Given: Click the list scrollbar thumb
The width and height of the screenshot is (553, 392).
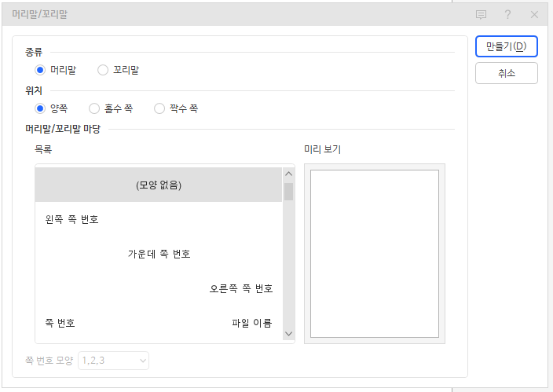Looking at the screenshot, I should pos(288,192).
